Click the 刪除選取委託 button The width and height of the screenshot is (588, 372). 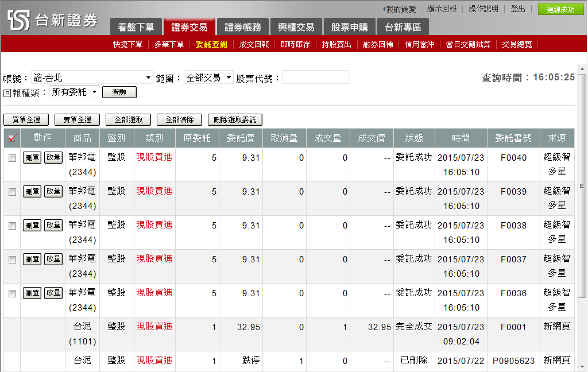pyautogui.click(x=235, y=120)
